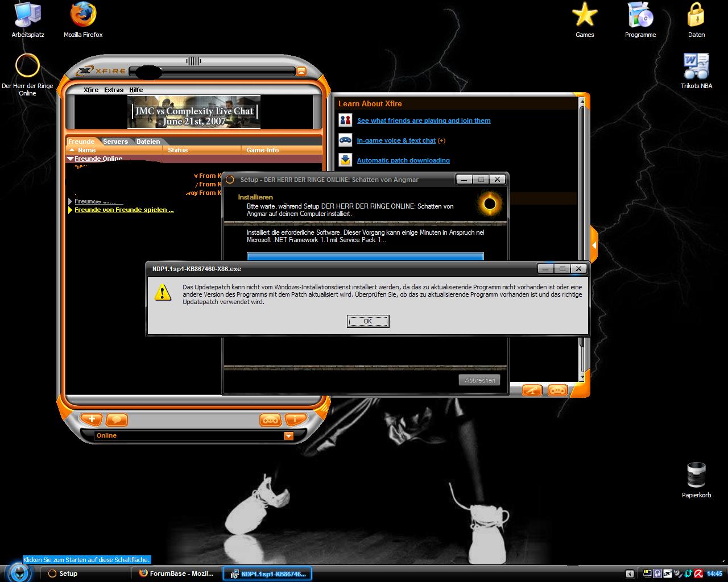This screenshot has width=728, height=582.
Task: Switch to the Dateien tab
Action: pyautogui.click(x=148, y=142)
